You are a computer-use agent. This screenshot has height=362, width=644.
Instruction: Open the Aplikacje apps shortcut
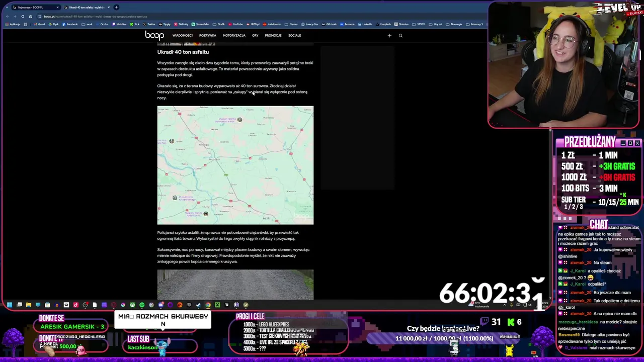point(13,24)
